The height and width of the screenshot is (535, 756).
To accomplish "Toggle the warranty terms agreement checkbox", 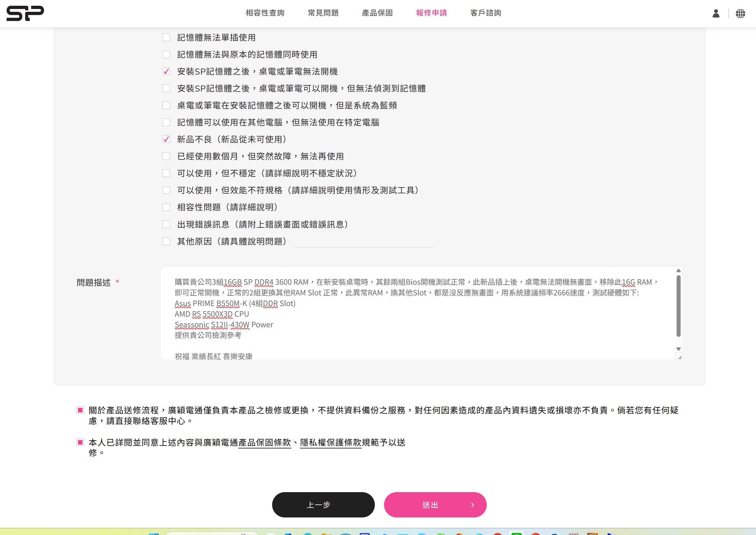I will pos(80,442).
